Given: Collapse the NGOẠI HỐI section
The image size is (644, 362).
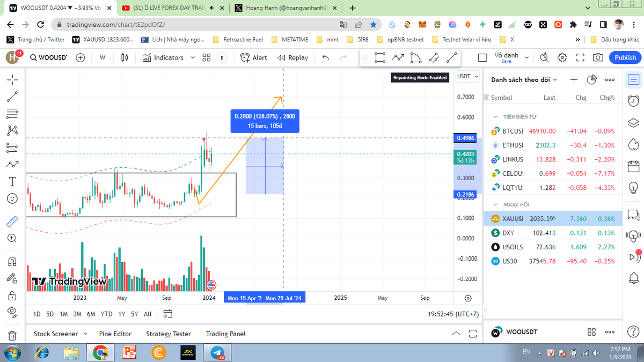Looking at the screenshot, I should point(494,204).
